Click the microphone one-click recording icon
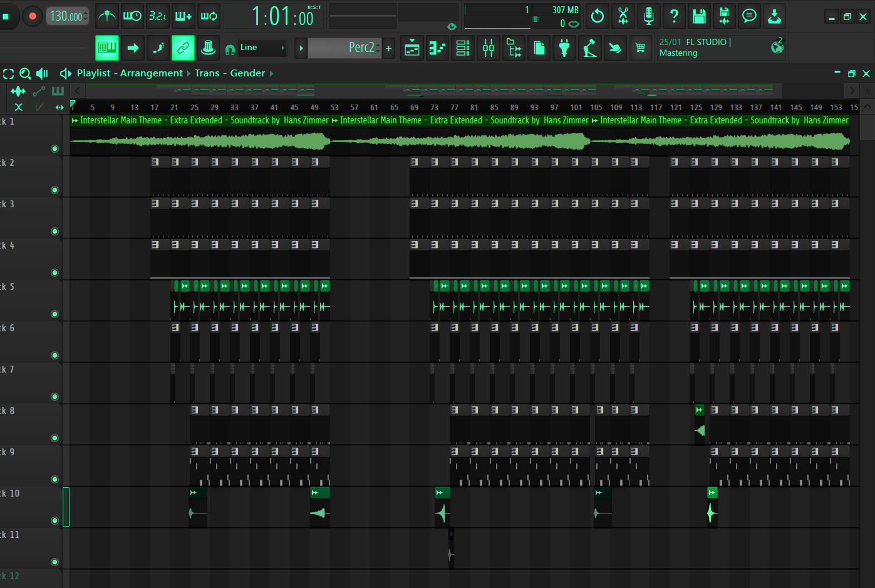Viewport: 875px width, 588px height. [x=649, y=16]
